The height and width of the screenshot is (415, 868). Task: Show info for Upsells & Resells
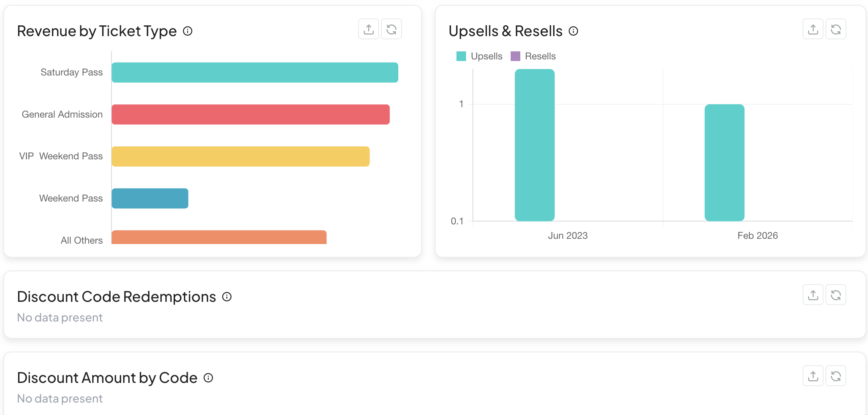tap(574, 31)
